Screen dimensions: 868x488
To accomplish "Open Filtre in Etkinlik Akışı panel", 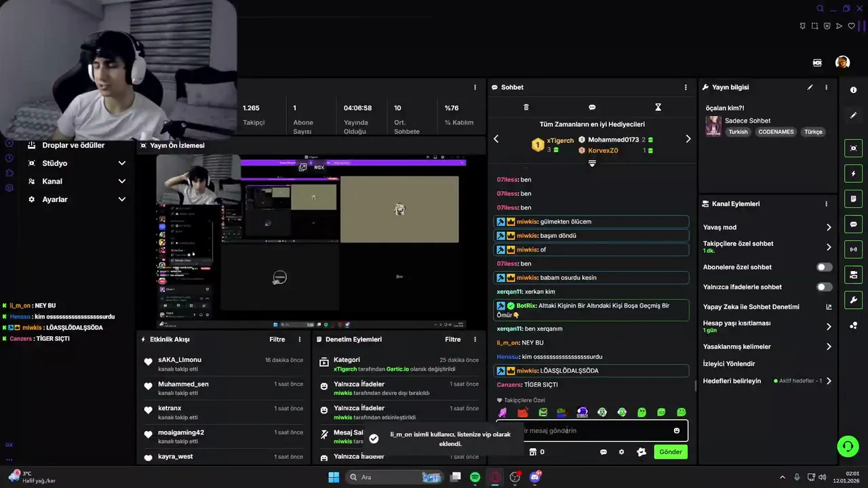I will click(277, 340).
